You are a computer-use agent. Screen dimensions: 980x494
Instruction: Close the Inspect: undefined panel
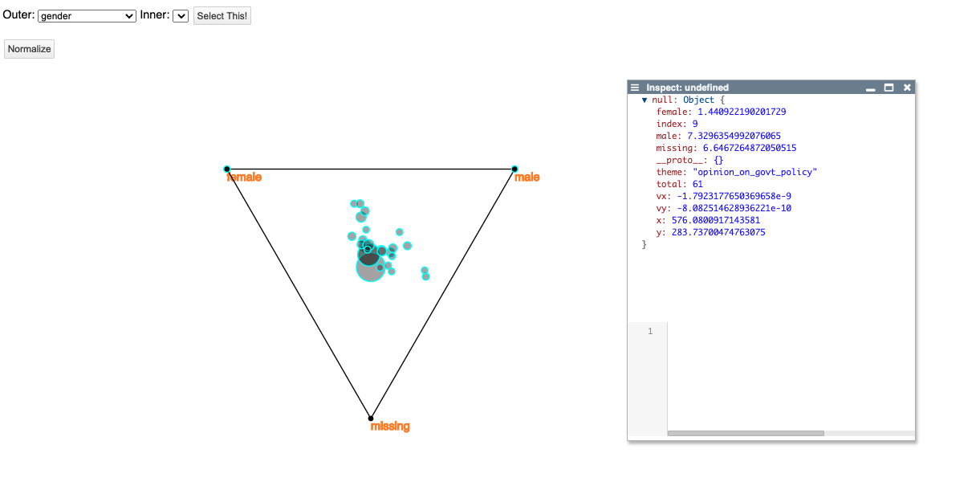[907, 88]
